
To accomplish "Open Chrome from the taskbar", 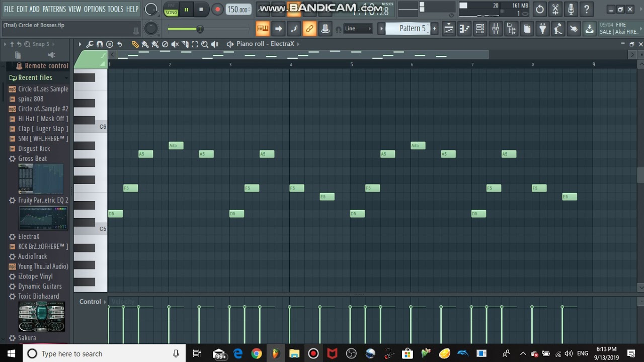I will (257, 353).
